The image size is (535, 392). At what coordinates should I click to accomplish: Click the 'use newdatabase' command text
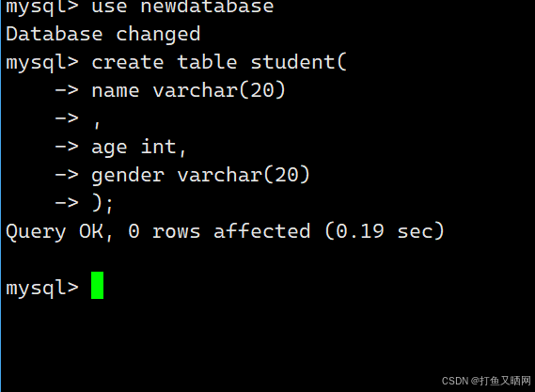point(182,7)
